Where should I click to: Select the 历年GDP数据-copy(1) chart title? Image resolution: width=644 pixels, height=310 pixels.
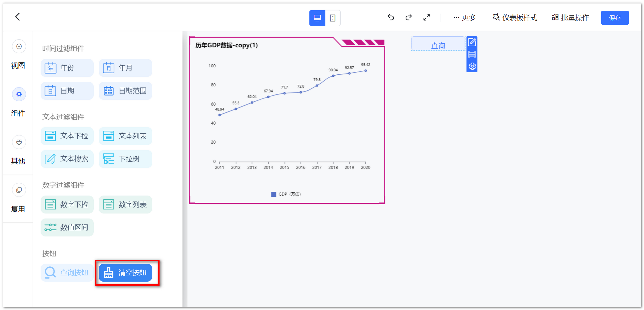tap(226, 45)
